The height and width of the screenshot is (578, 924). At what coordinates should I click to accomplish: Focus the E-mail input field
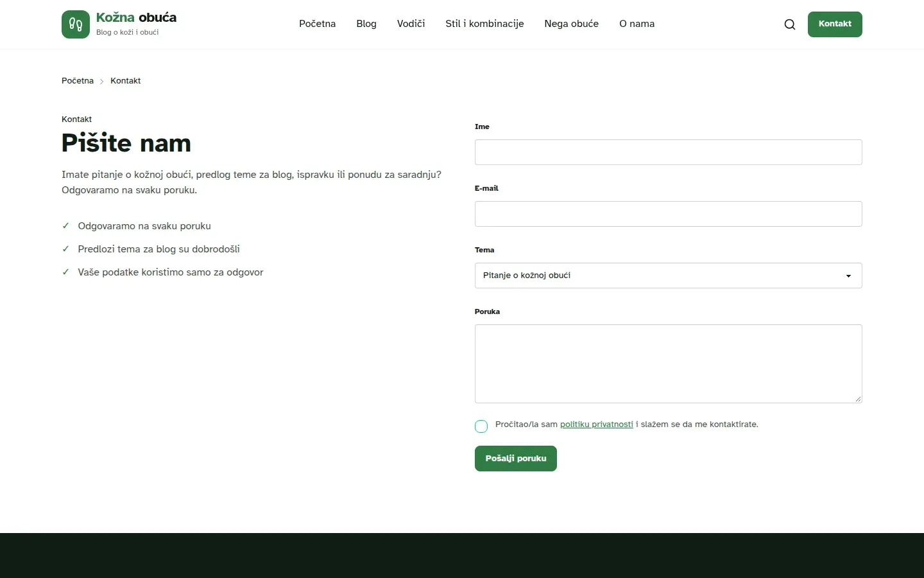[668, 214]
